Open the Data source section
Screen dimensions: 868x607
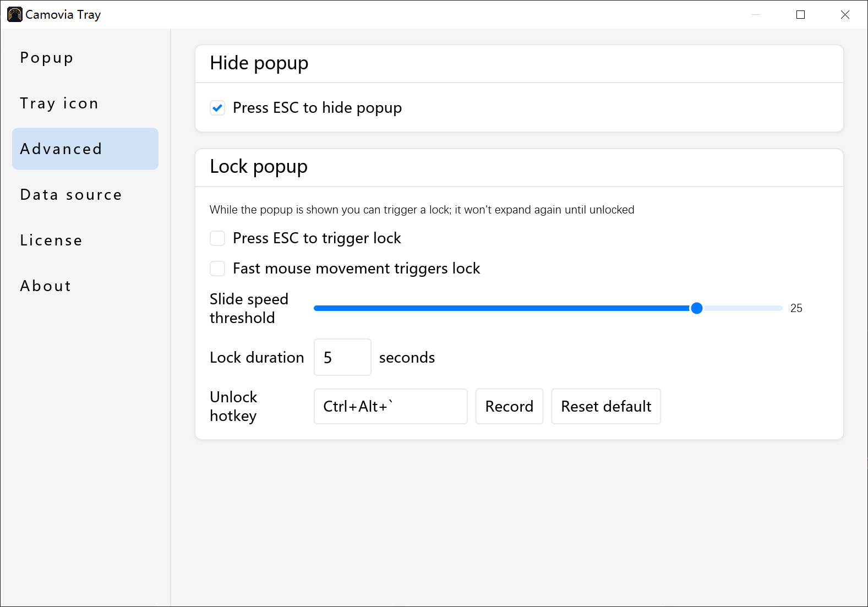85,195
